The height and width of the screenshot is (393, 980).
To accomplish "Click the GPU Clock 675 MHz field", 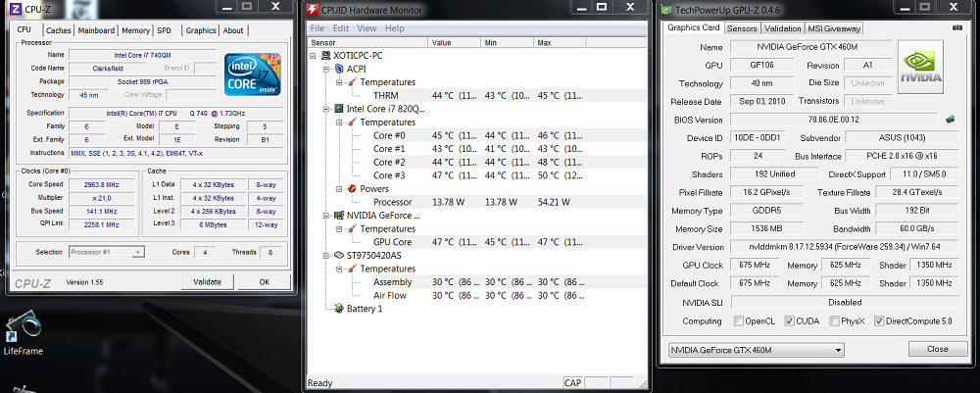I will [755, 265].
